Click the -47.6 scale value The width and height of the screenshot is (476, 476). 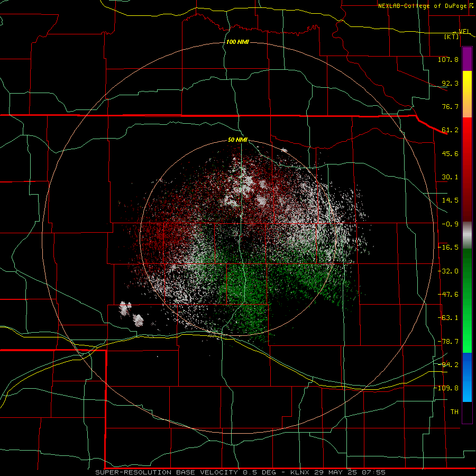click(448, 295)
